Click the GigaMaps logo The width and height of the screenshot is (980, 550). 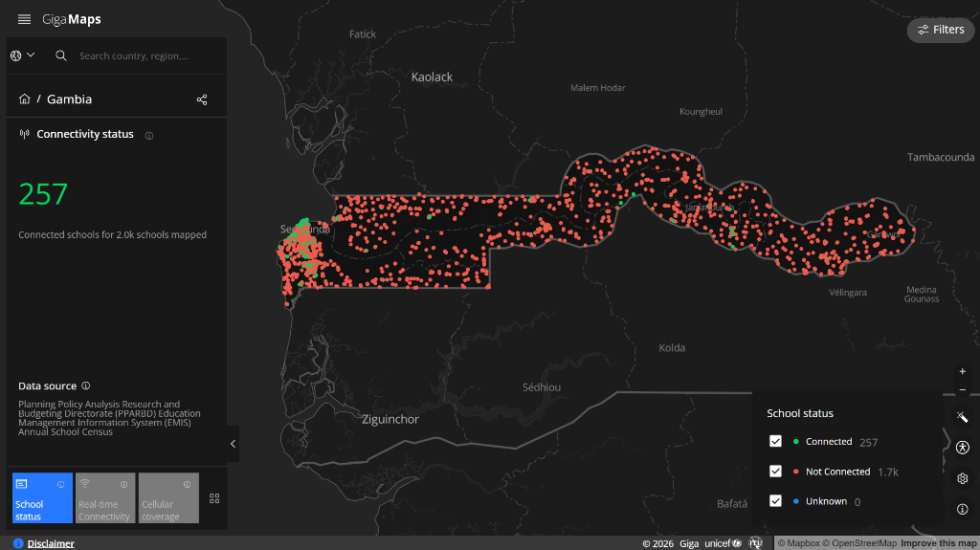pyautogui.click(x=71, y=19)
